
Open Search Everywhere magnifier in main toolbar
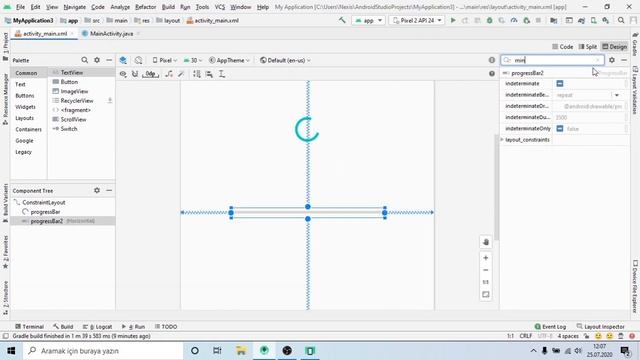pyautogui.click(x=621, y=20)
